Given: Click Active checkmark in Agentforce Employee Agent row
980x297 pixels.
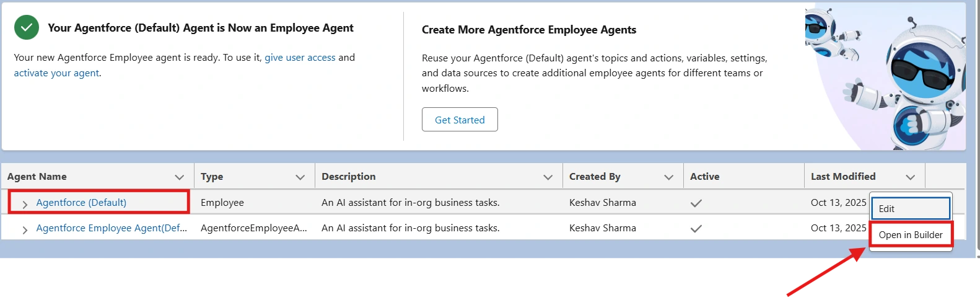Looking at the screenshot, I should point(696,228).
